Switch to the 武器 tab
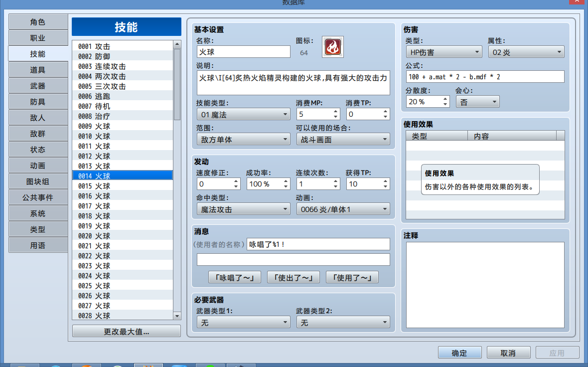The width and height of the screenshot is (588, 367). (38, 86)
